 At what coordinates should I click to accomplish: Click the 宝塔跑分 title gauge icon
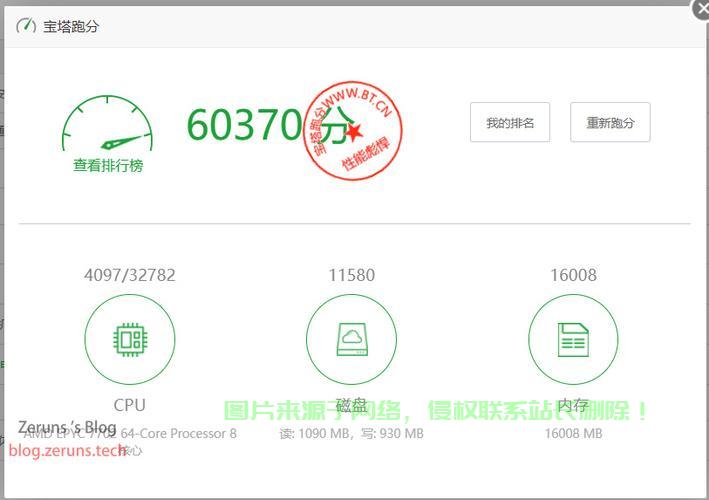coord(26,26)
